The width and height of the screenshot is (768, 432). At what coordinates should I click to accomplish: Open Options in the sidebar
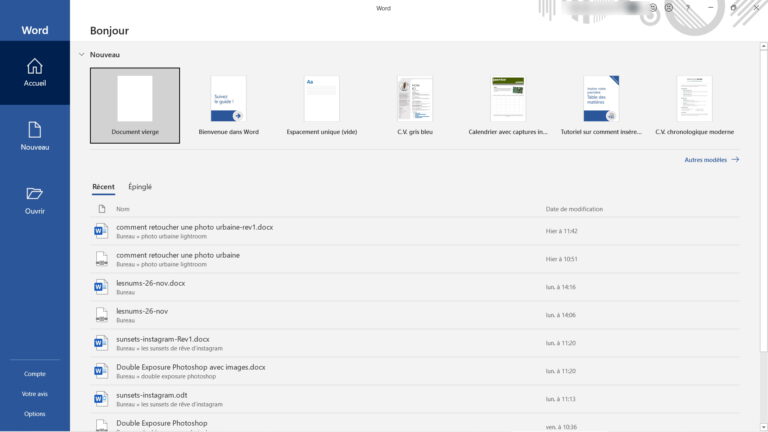coord(35,414)
